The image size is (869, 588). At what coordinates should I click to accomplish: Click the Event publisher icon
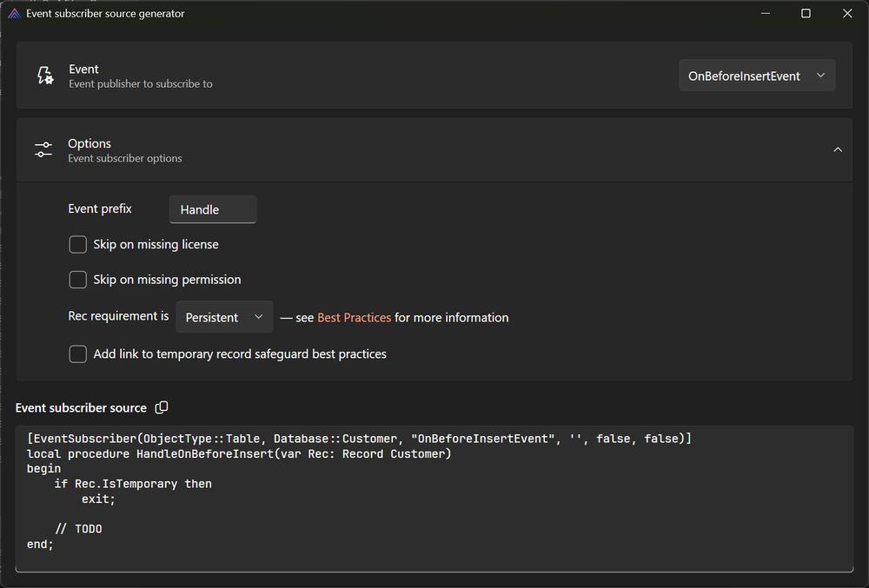tap(45, 76)
